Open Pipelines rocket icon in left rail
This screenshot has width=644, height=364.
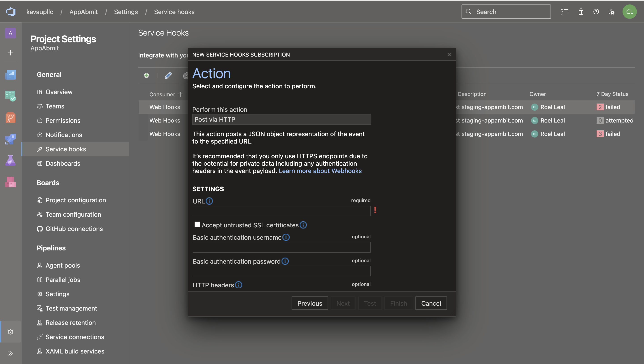tap(11, 139)
